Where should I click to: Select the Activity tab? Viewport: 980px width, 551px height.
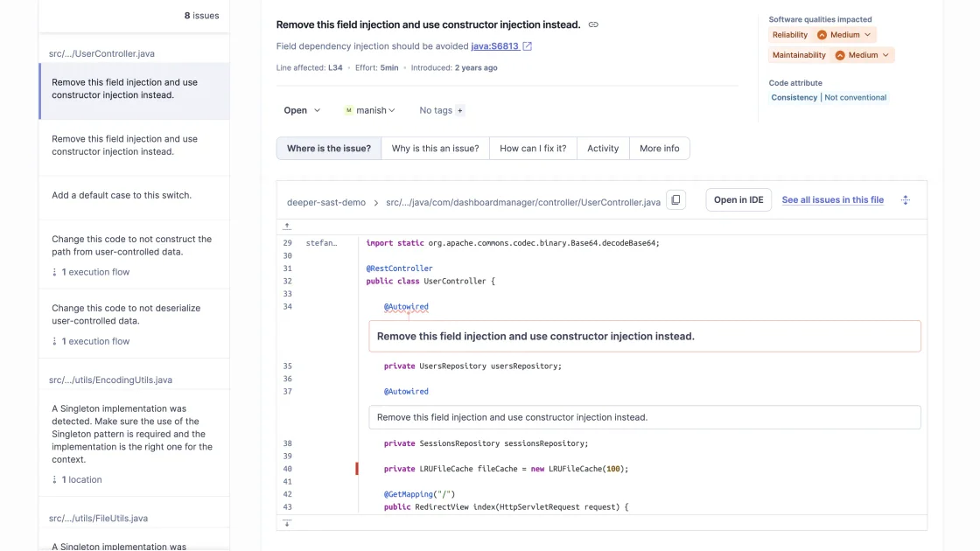[x=603, y=149]
